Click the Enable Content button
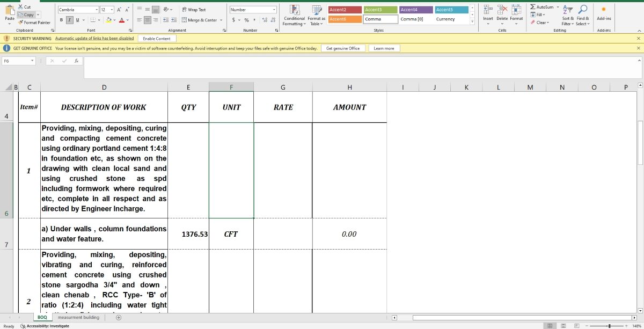 click(x=157, y=39)
